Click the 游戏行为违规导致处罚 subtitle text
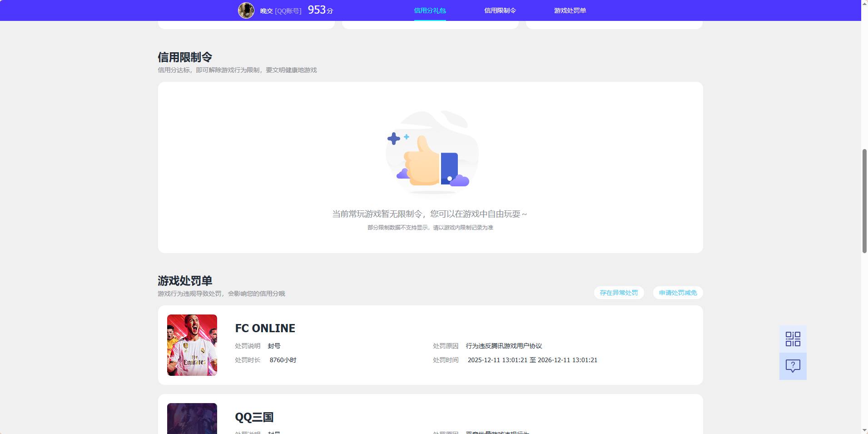 [221, 294]
